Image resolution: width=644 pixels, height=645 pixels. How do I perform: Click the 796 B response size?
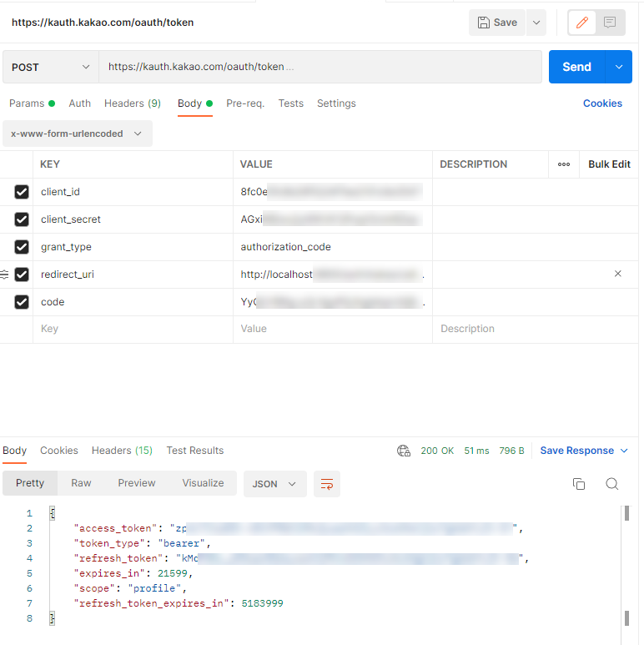click(x=511, y=451)
